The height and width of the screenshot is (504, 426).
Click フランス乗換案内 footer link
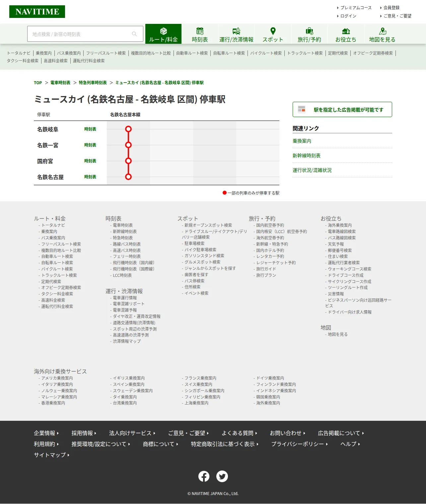tap(200, 378)
